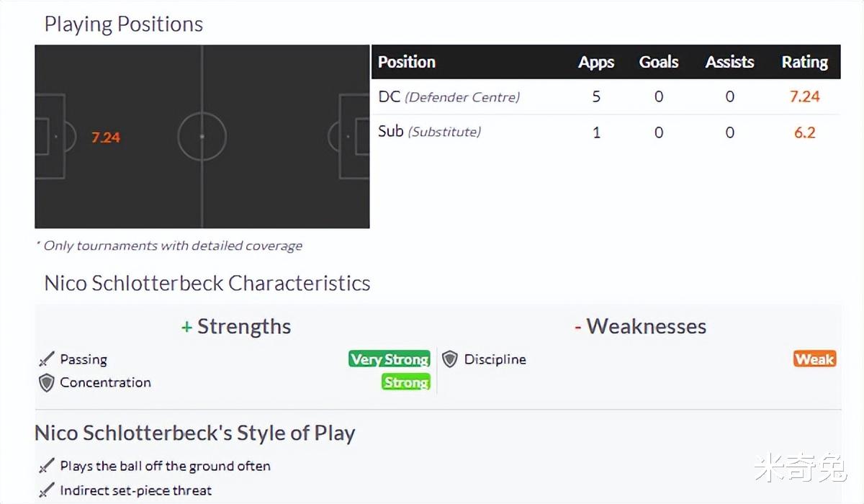
Task: Click the red minus sign before Weaknesses
Action: pos(577,328)
